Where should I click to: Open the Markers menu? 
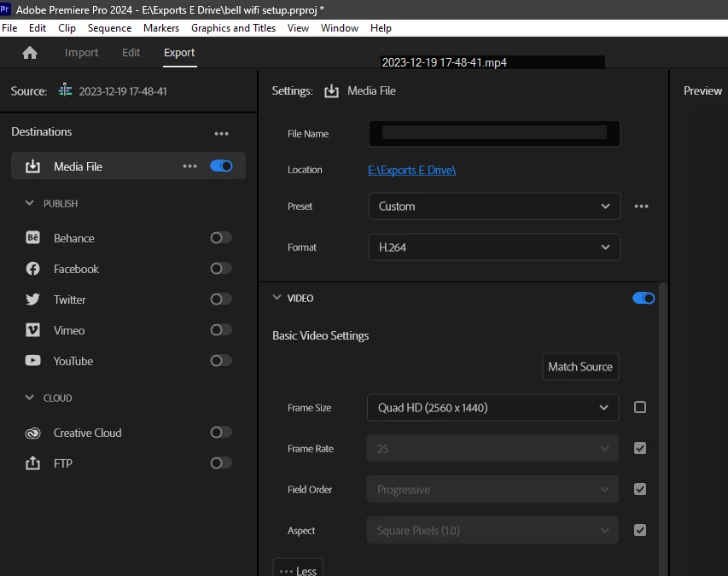[161, 28]
